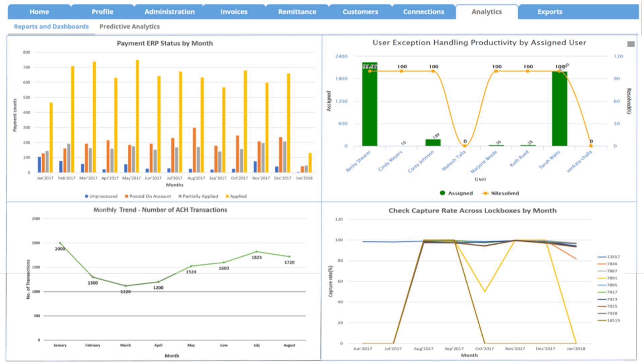Open the Administration tab
Screen dimensions: 644x362
click(169, 12)
